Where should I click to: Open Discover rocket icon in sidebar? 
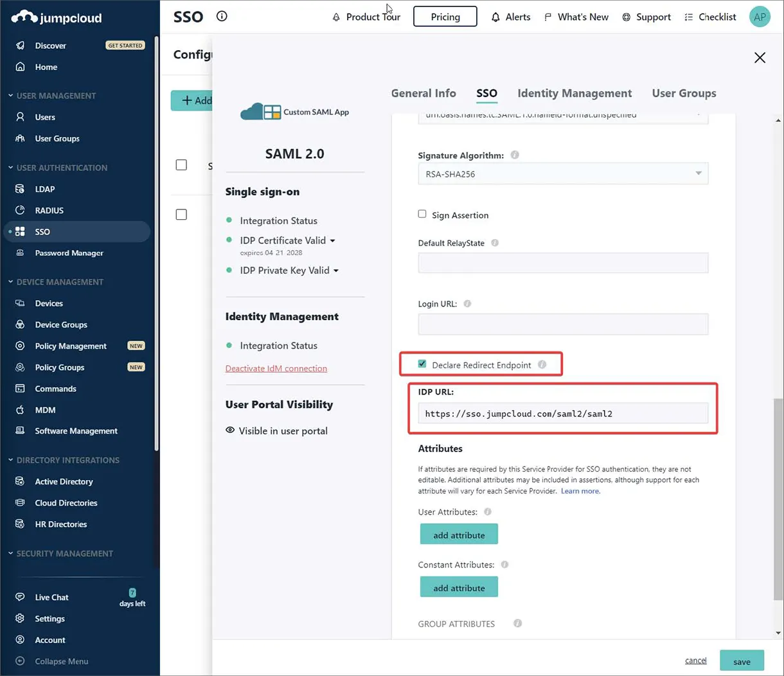pos(21,46)
